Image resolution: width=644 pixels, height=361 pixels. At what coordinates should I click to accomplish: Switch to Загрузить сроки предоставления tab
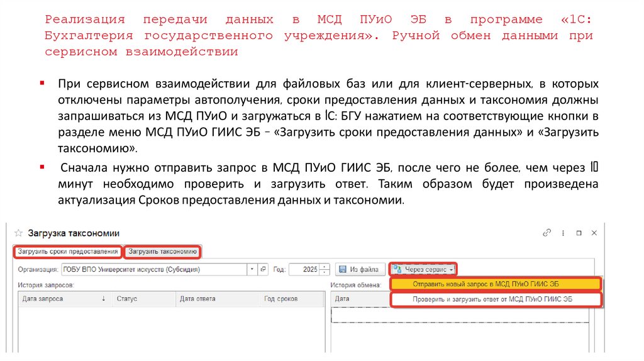[x=68, y=252]
